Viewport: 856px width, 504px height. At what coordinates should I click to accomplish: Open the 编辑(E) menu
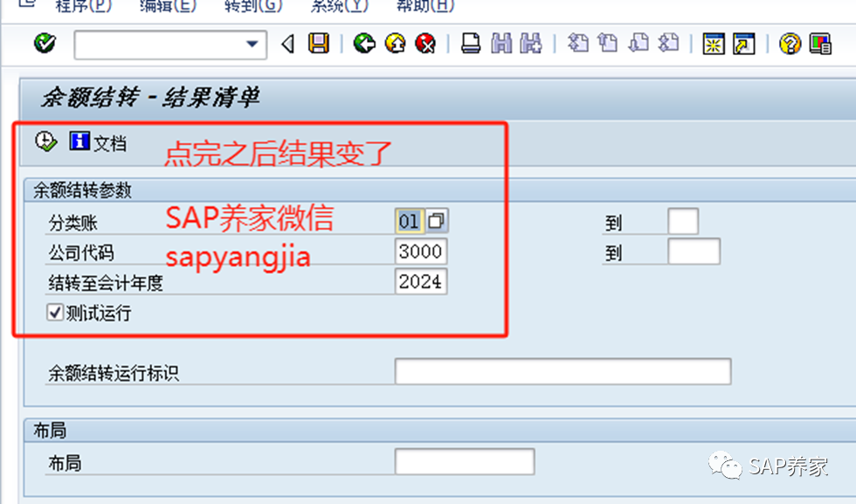(x=167, y=6)
